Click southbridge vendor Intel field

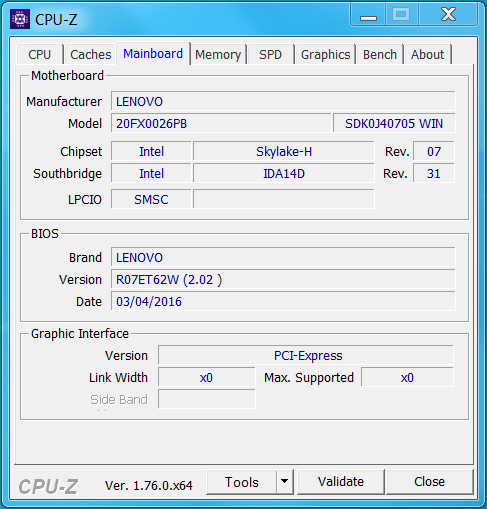tap(151, 174)
